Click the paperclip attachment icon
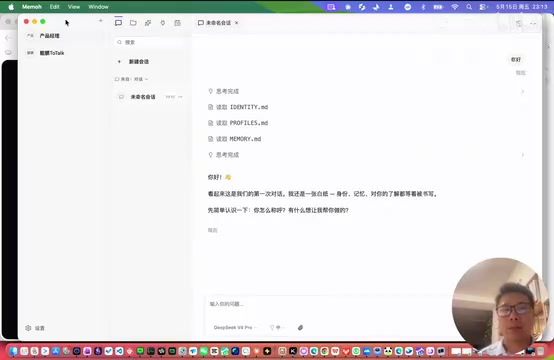This screenshot has height=360, width=554. 300,327
